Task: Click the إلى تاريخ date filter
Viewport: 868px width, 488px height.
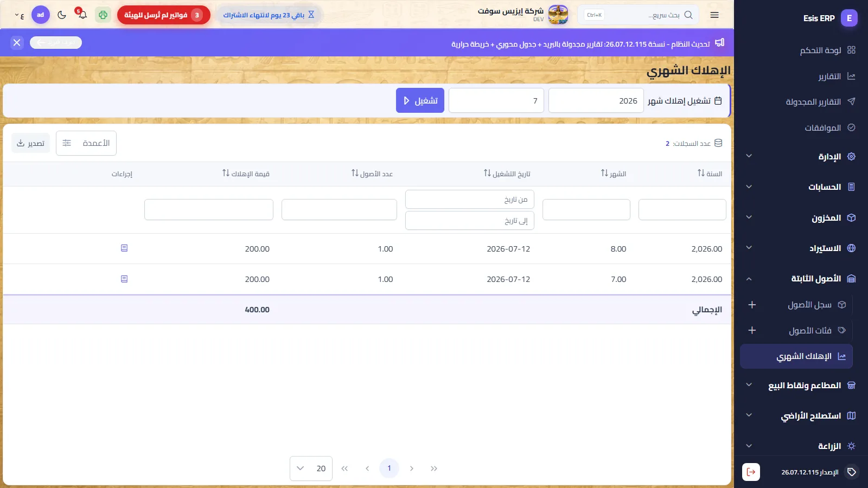Action: click(x=470, y=221)
